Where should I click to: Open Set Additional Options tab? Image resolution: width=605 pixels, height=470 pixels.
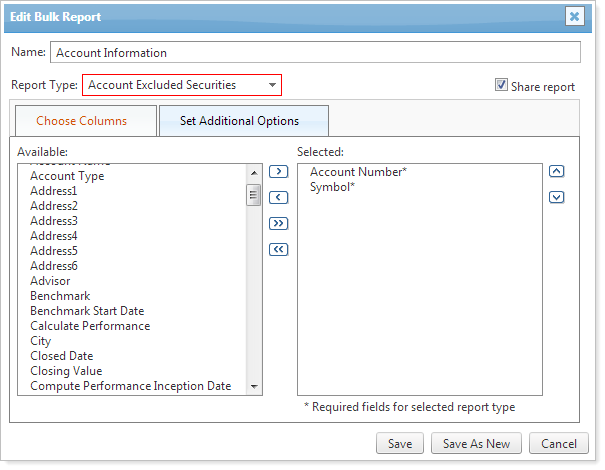click(x=239, y=121)
